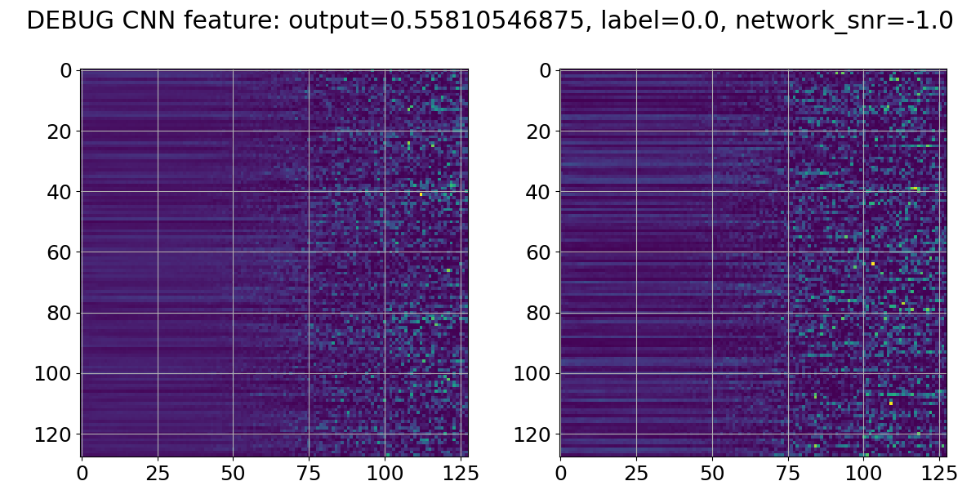Click the "DEBUG CNN feature" figure title
Screen dimensions: 980x490
coord(489,21)
